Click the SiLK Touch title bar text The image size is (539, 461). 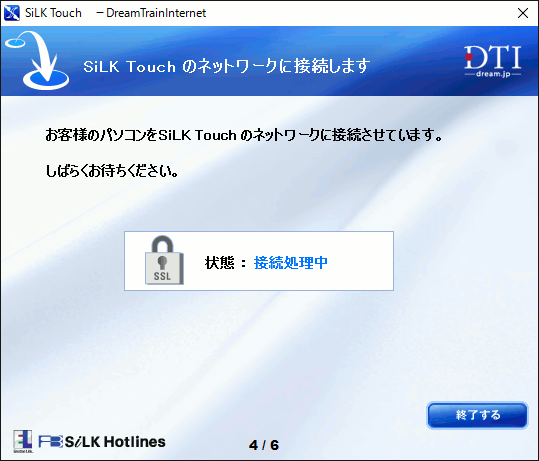pyautogui.click(x=53, y=13)
